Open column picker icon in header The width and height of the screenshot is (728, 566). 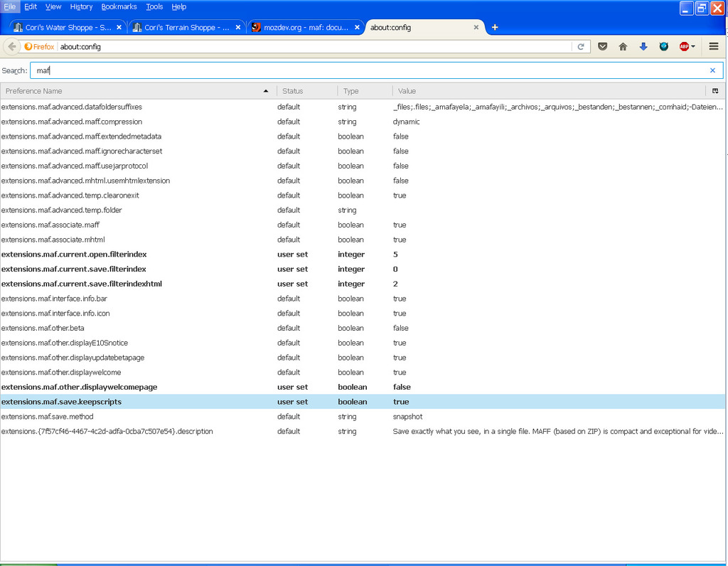pyautogui.click(x=715, y=91)
